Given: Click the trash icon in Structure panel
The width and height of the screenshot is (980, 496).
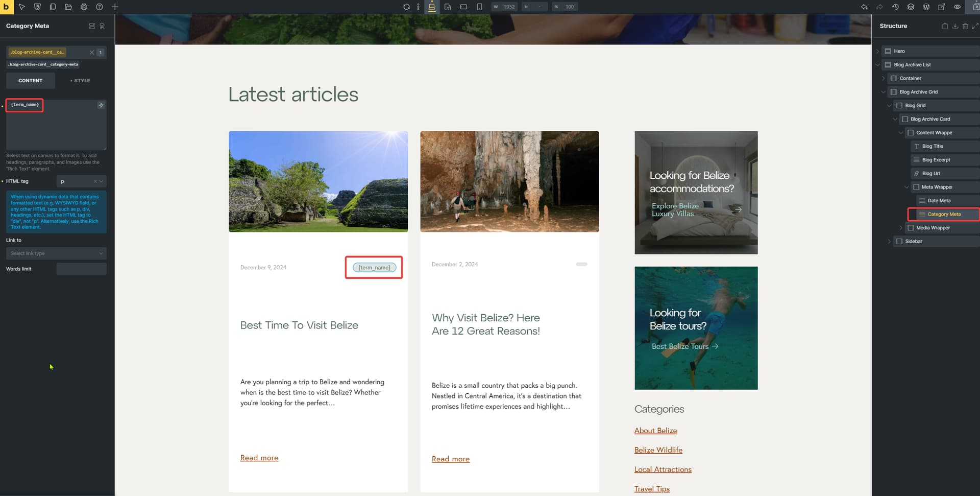Looking at the screenshot, I should [965, 26].
